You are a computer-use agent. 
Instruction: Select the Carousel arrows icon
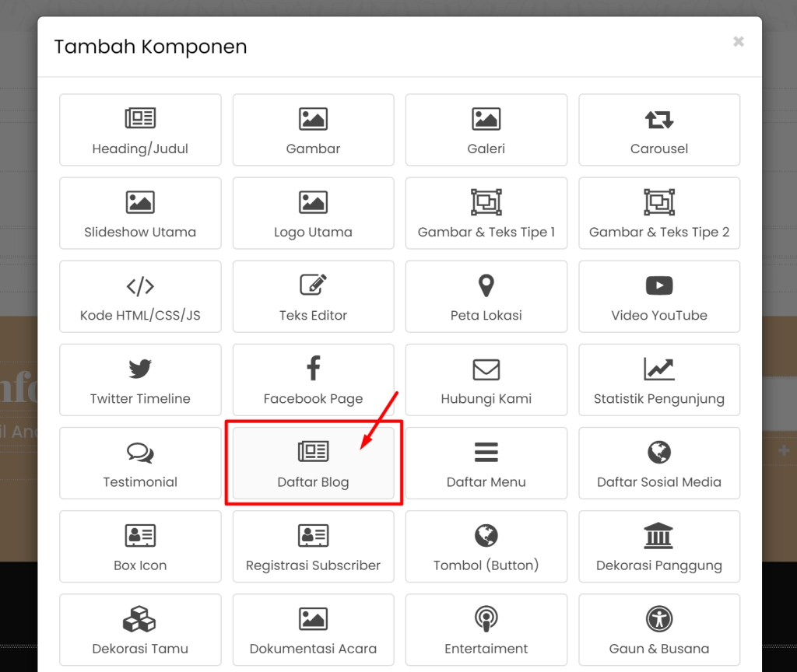(658, 119)
